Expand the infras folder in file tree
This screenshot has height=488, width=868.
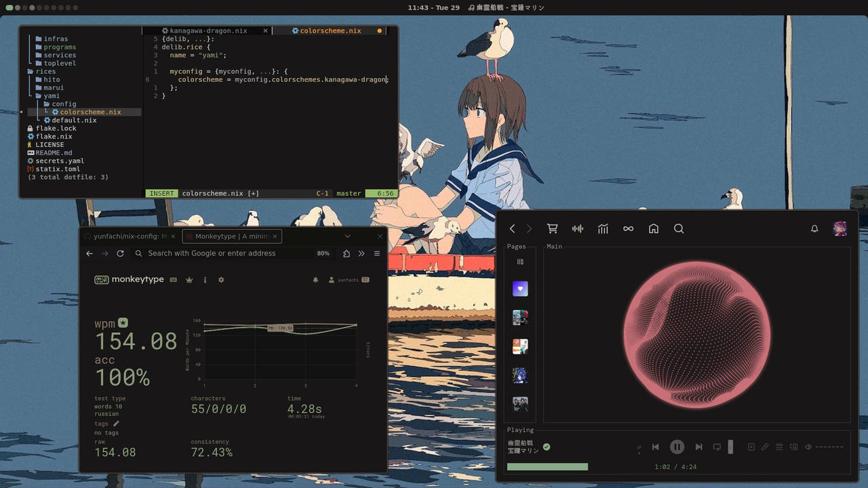coord(52,39)
